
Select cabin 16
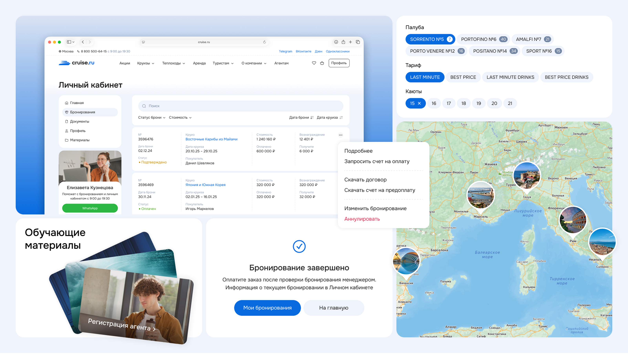pyautogui.click(x=434, y=103)
